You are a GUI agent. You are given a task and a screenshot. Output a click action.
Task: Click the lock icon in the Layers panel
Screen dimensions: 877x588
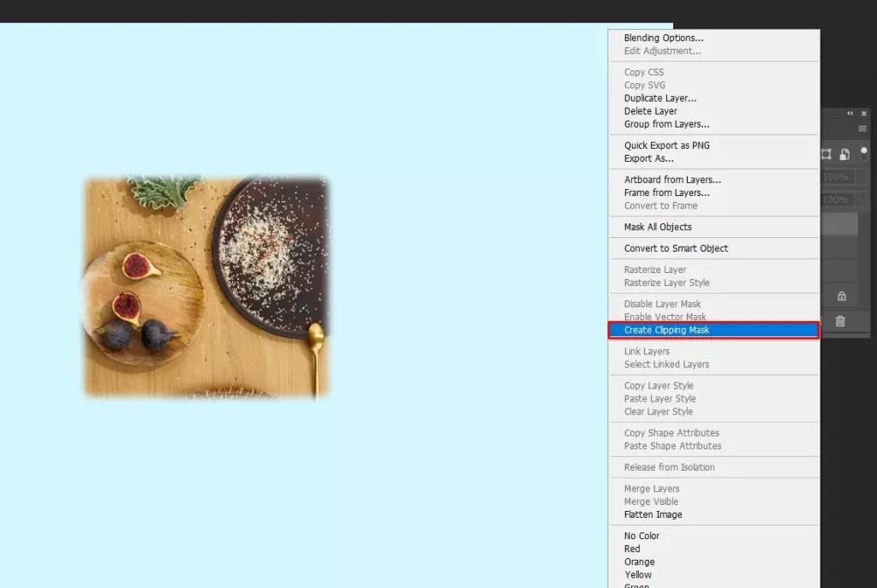point(841,295)
